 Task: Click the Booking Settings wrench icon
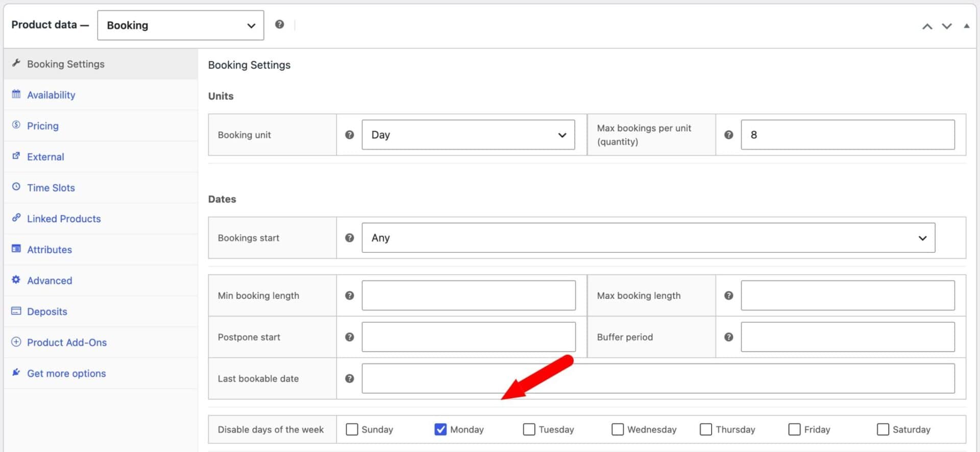(x=16, y=63)
